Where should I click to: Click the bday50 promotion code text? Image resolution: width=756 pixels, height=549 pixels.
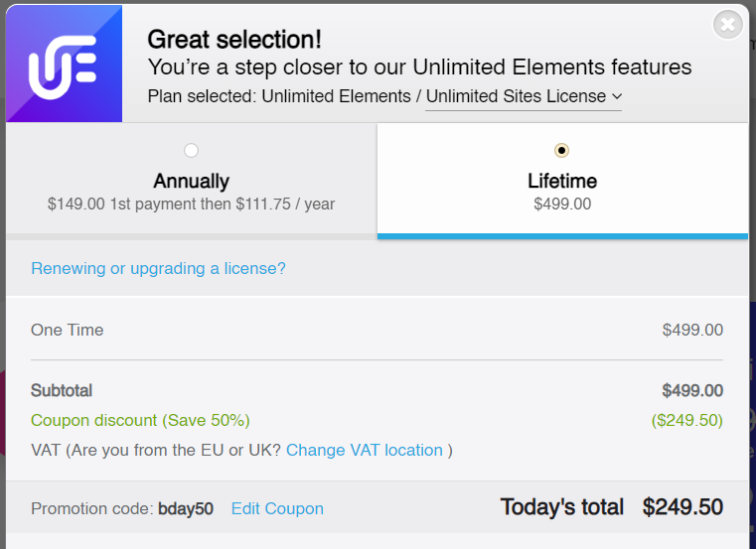[x=186, y=508]
